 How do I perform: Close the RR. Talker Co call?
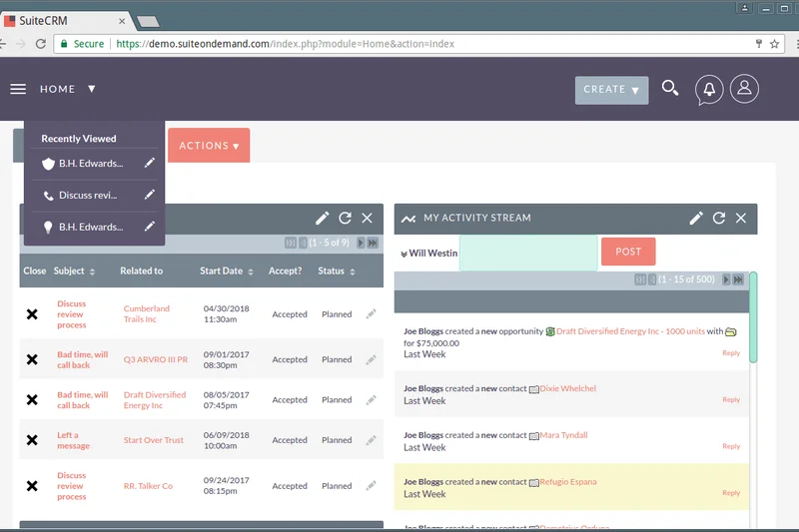tap(32, 486)
